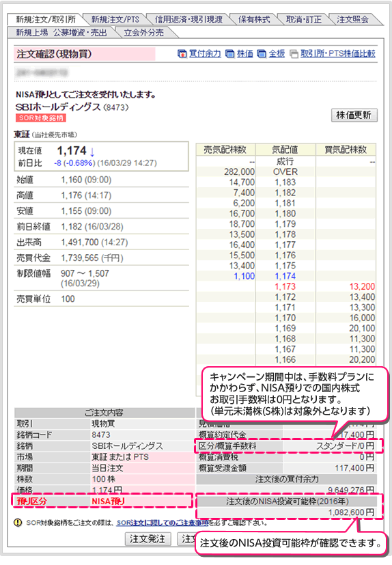Open the SOR注文に関してのご注意事項 link
Image resolution: width=392 pixels, height=565 pixels.
pyautogui.click(x=163, y=523)
